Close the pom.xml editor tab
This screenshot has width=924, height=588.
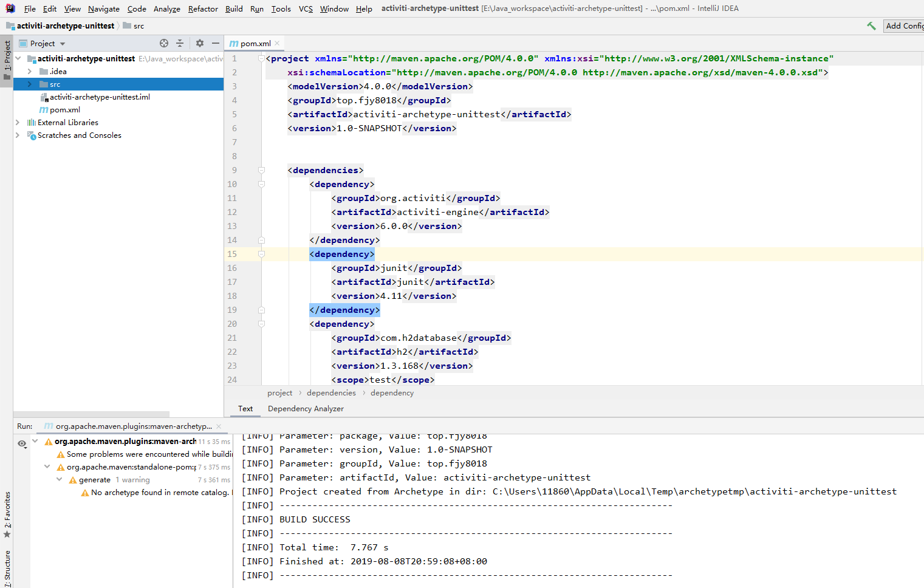[x=278, y=43]
